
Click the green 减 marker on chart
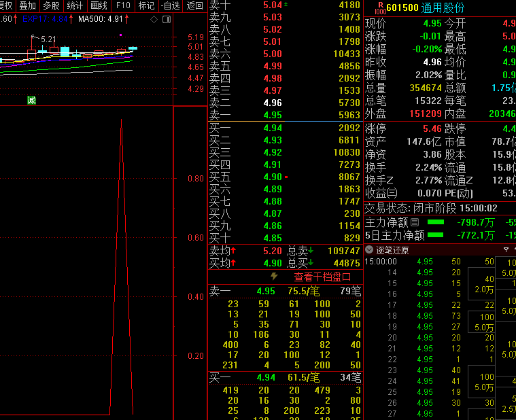[31, 101]
